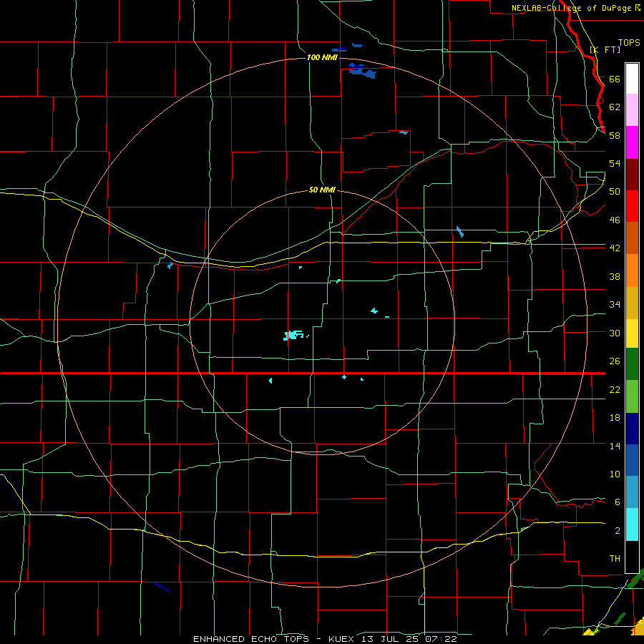The height and width of the screenshot is (644, 644).
Task: Click the 14 legend value
Action: (615, 446)
